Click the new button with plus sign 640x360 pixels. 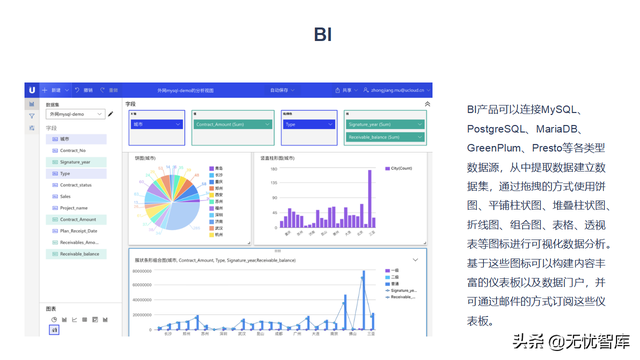[x=55, y=90]
